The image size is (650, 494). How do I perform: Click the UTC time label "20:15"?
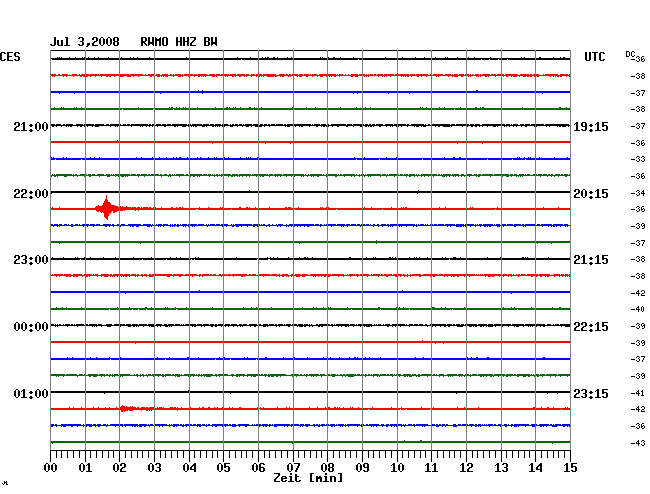click(591, 194)
